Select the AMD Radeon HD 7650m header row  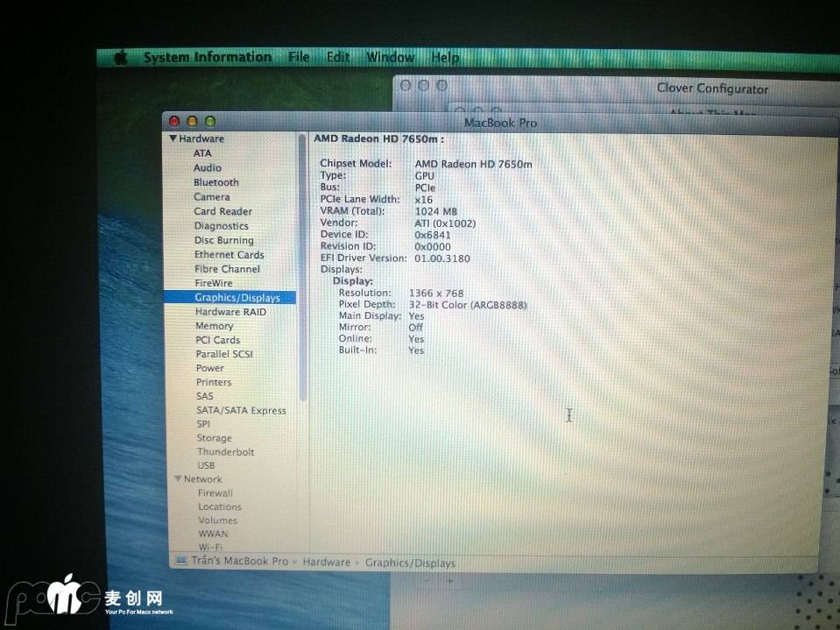point(379,139)
